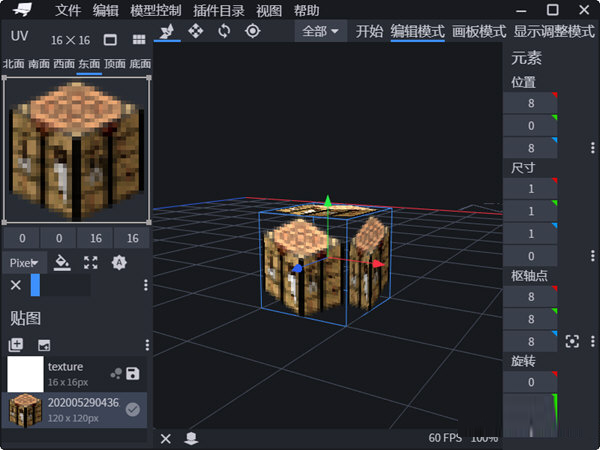Select the Move tool in the toolbar
The image size is (600, 450).
tap(195, 31)
